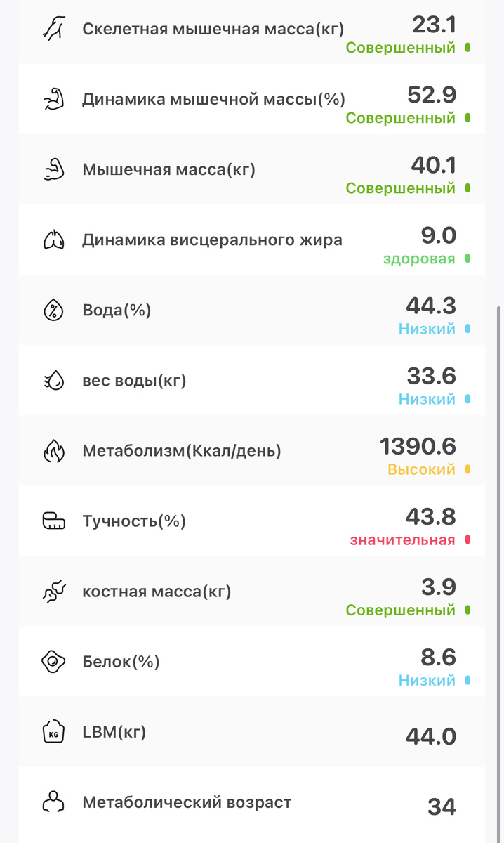Toggle the yellow indicator next to Высокий metabolism
This screenshot has width=504, height=843.
tap(469, 469)
